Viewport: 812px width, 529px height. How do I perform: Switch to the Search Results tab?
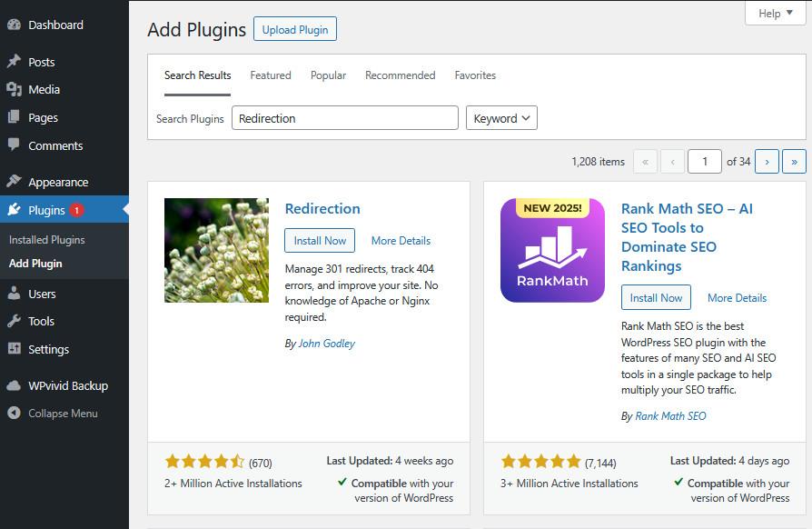pyautogui.click(x=197, y=75)
